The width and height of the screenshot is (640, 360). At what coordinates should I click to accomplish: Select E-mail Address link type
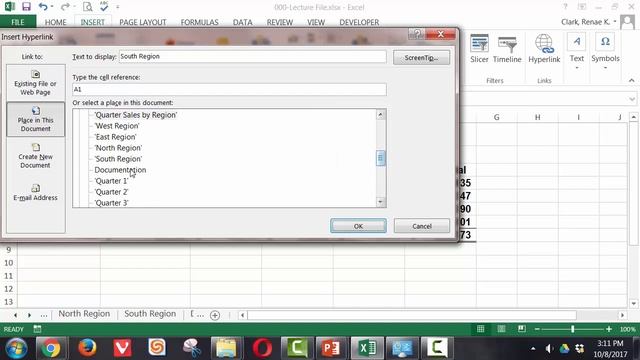point(36,192)
